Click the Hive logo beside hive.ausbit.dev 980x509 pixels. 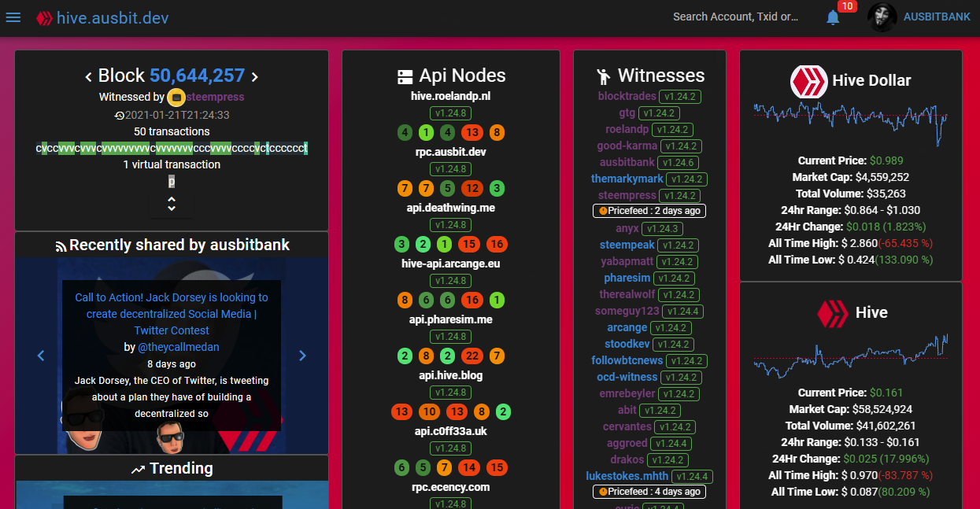[x=44, y=18]
